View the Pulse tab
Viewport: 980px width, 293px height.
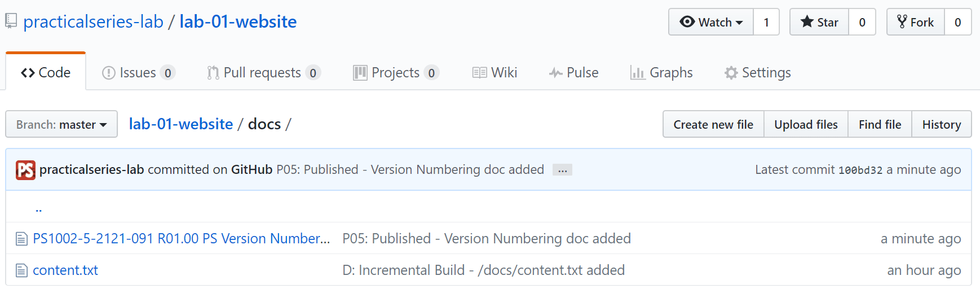(x=574, y=73)
